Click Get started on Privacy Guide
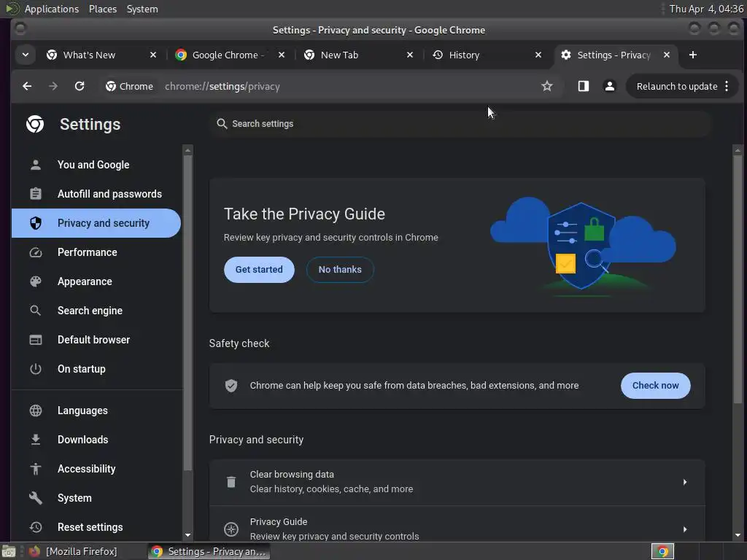This screenshot has width=747, height=560. click(x=259, y=270)
